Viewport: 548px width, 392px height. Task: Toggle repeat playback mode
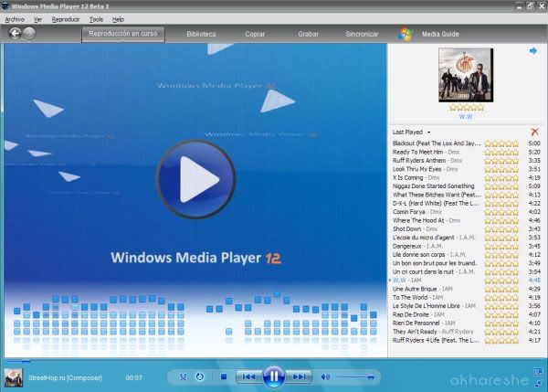(200, 376)
